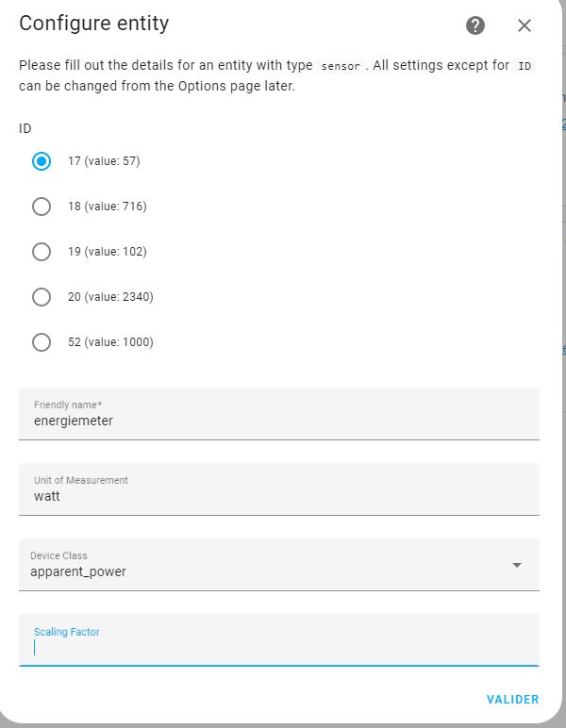Close the Configure entity dialog
Image resolution: width=566 pixels, height=728 pixels.
click(x=524, y=25)
